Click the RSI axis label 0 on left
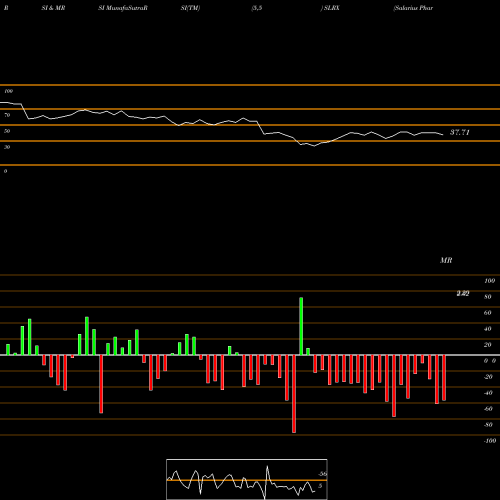 [x=5, y=171]
